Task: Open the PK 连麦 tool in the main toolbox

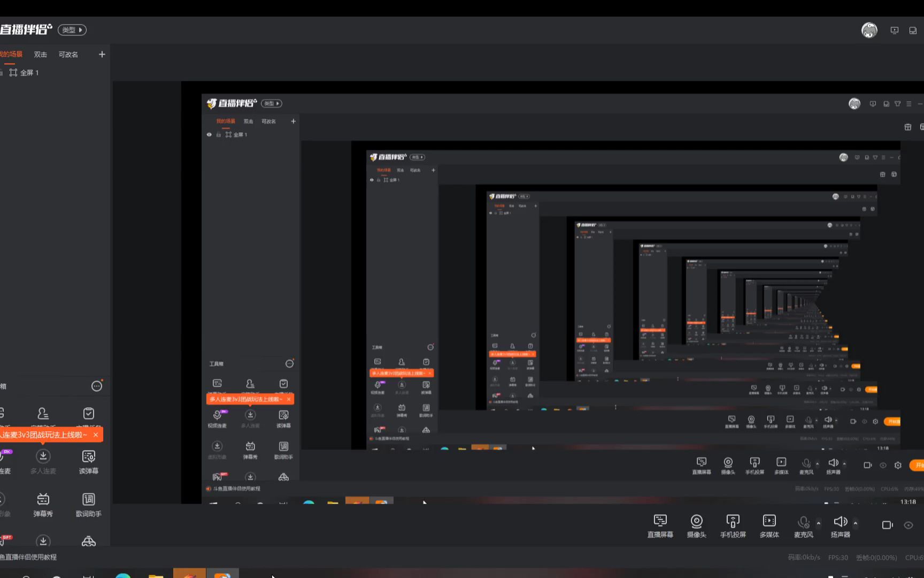Action: tap(5, 461)
